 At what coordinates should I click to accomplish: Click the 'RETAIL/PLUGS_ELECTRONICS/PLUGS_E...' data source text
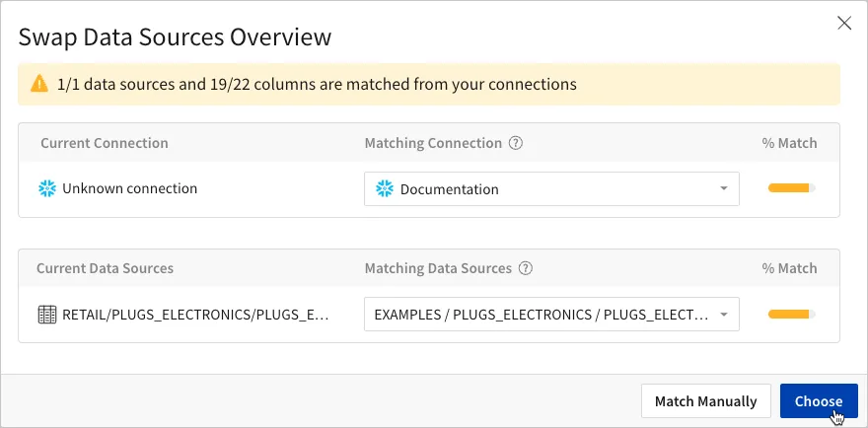(195, 315)
